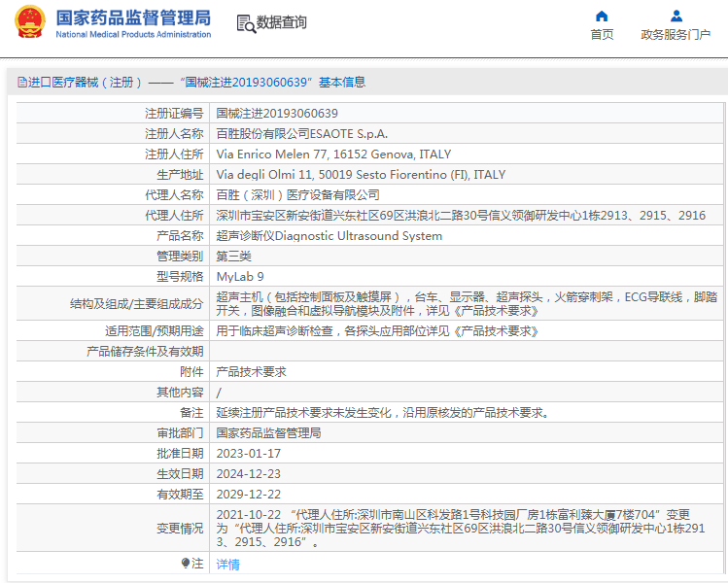Click 型号规格 row label
This screenshot has width=728, height=583.
click(180, 277)
